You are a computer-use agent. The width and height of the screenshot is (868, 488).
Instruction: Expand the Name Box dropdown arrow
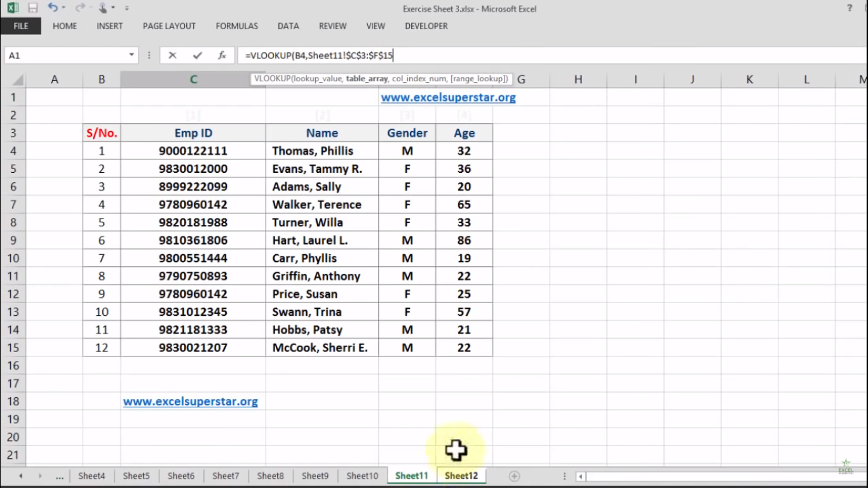pyautogui.click(x=132, y=55)
